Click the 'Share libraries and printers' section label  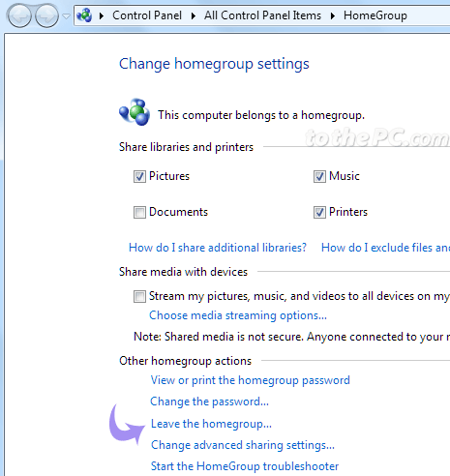pyautogui.click(x=186, y=147)
